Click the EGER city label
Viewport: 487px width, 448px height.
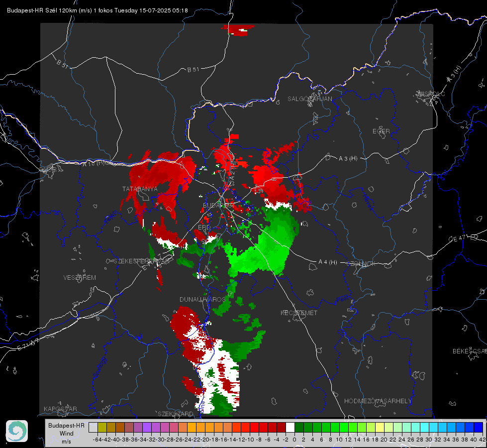pos(381,131)
